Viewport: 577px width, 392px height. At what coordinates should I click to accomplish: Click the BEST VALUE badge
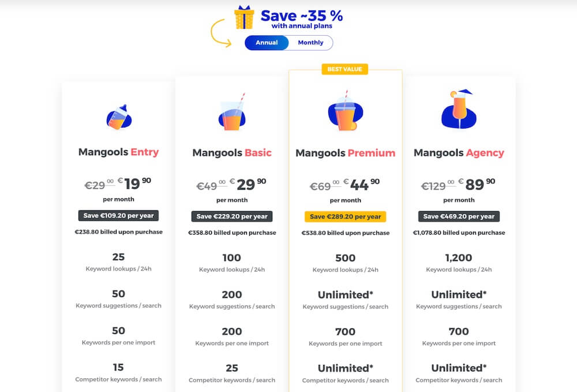click(345, 69)
